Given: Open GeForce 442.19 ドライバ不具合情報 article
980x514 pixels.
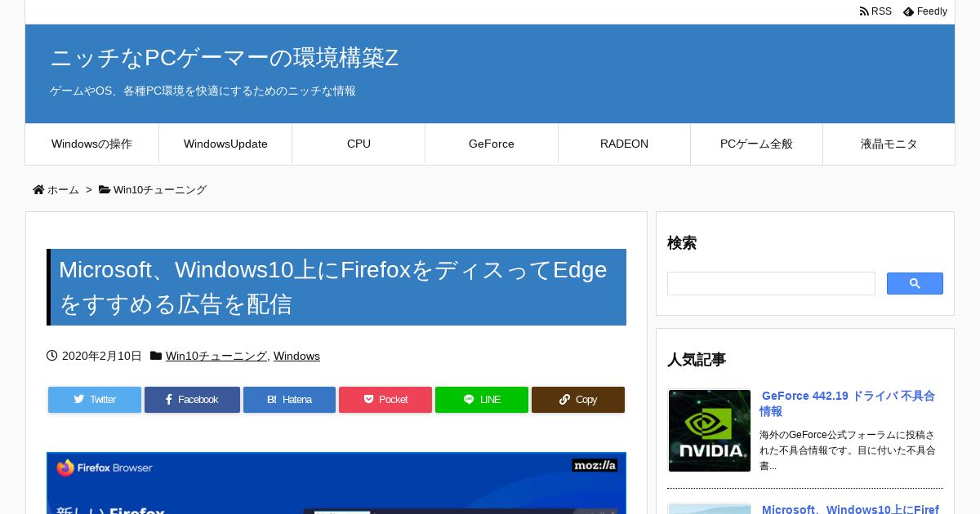Looking at the screenshot, I should coord(847,403).
